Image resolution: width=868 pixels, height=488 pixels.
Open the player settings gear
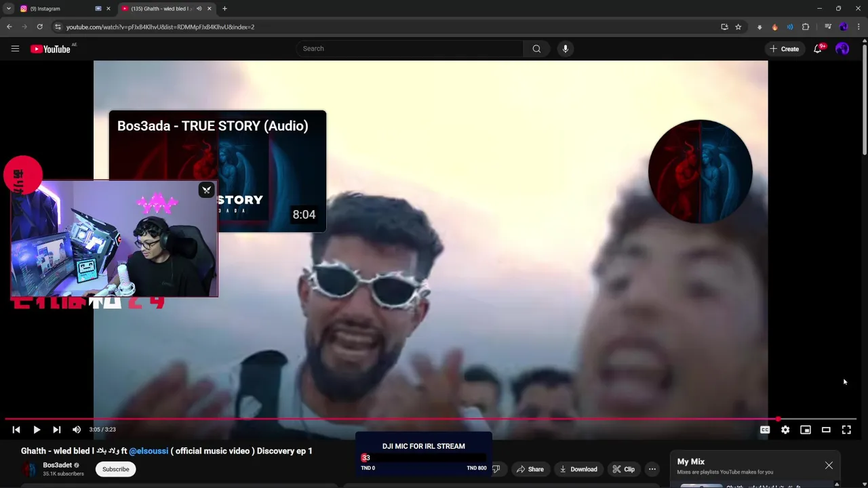(785, 430)
